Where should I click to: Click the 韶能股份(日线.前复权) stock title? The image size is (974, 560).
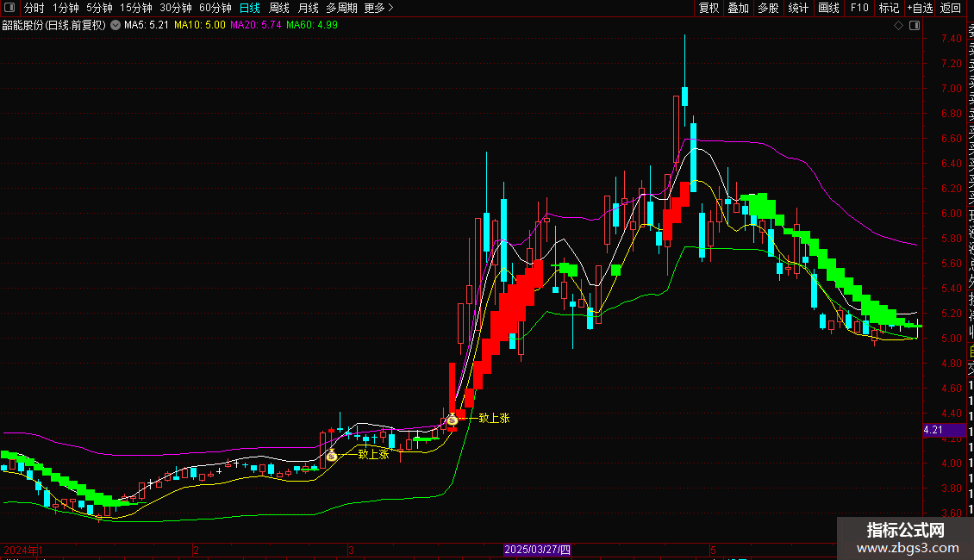(54, 26)
